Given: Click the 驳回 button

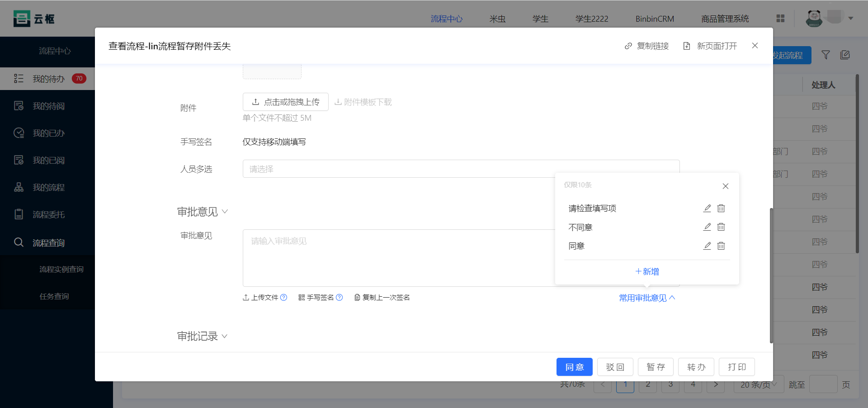Looking at the screenshot, I should tap(615, 367).
